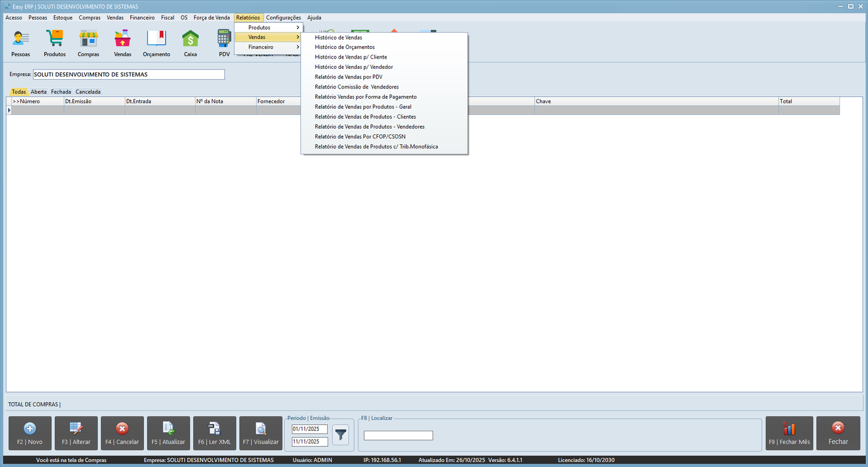The height and width of the screenshot is (467, 868).
Task: Switch to the Cancelada tab
Action: pyautogui.click(x=88, y=92)
